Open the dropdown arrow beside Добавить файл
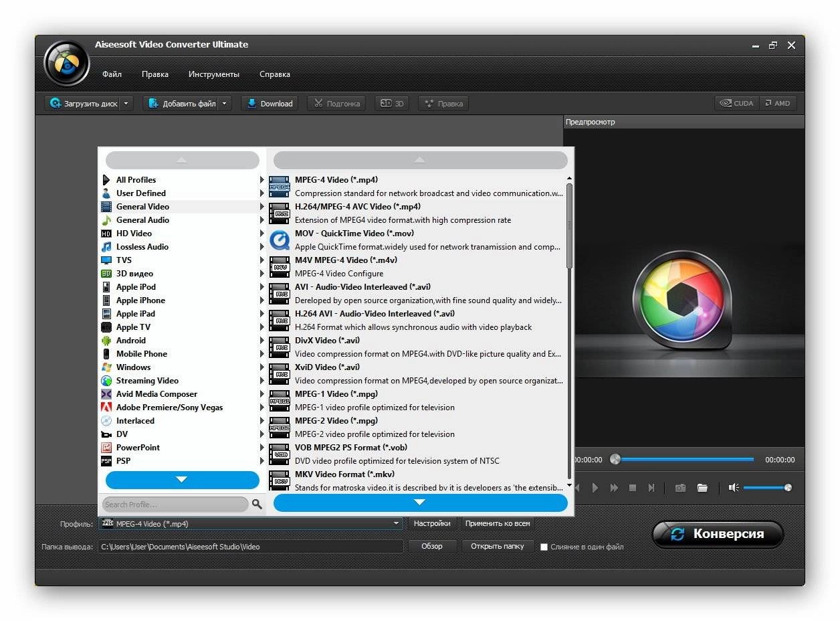 tap(225, 104)
